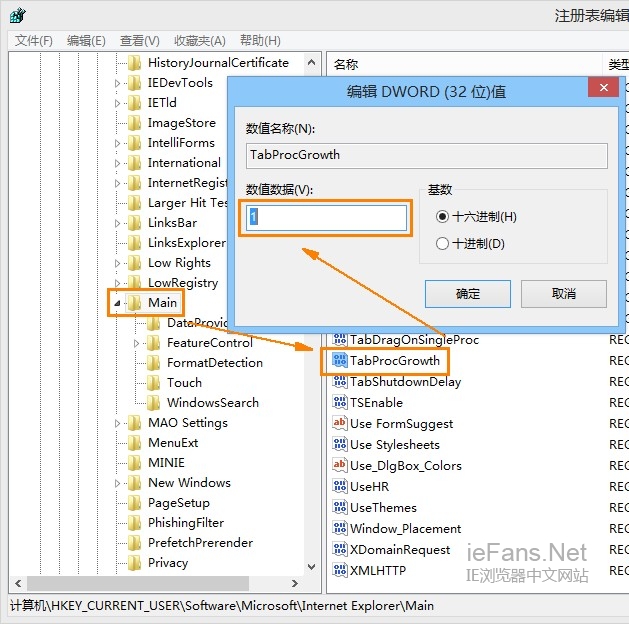
Task: Select the Window_Placement value name
Action: click(406, 529)
